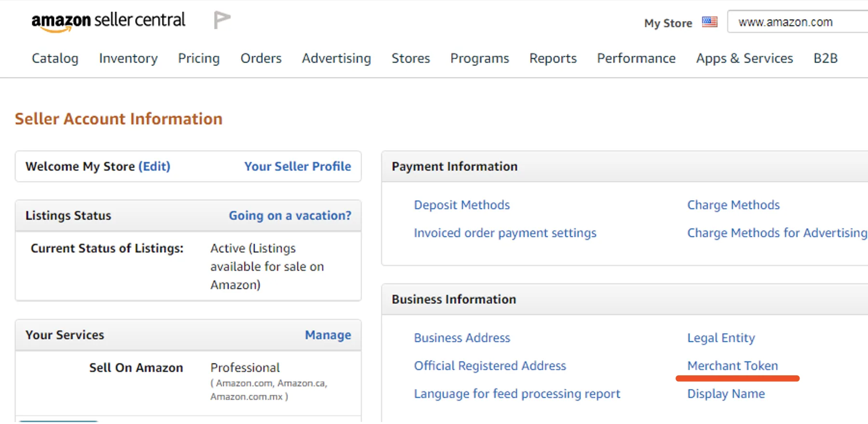Open the Inventory menu
Screen dimensions: 868x424
tap(128, 58)
